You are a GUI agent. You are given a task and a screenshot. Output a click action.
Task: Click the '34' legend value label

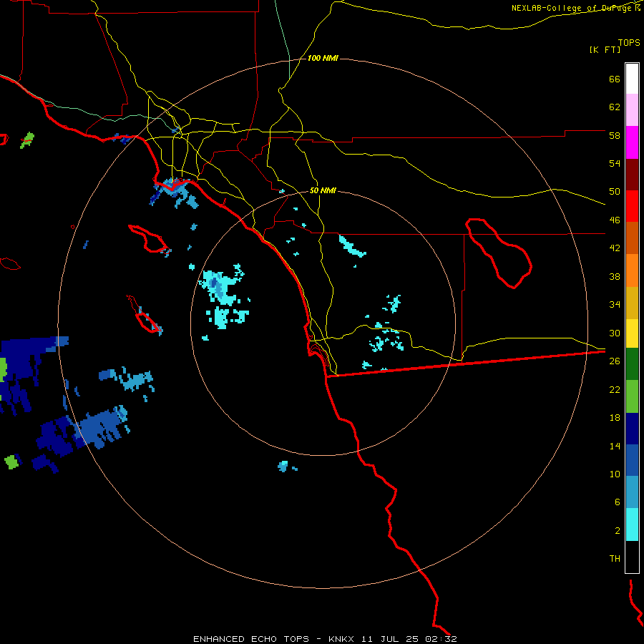[x=615, y=305]
